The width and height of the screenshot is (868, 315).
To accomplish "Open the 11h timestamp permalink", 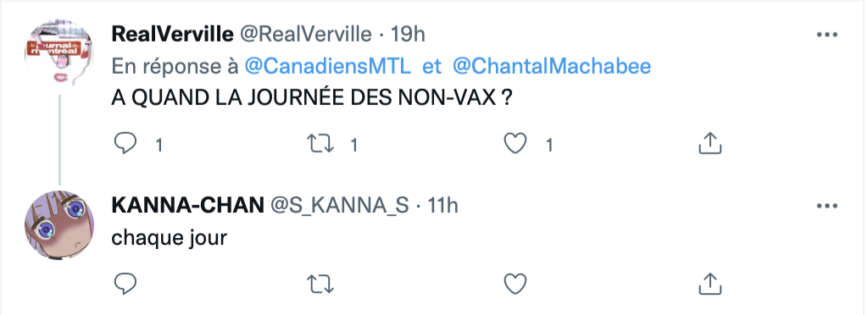I will click(441, 206).
